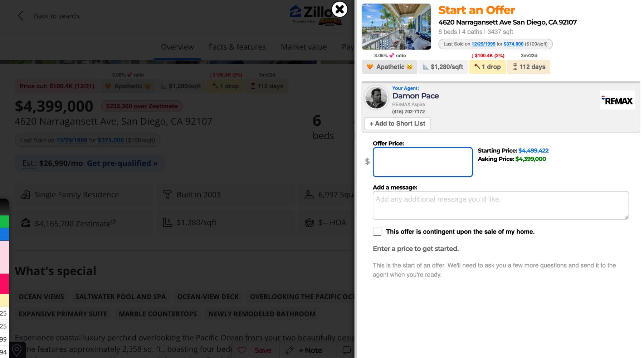Screen dimensions: 644x358
Task: Click into the Offer Price field
Action: [423, 162]
